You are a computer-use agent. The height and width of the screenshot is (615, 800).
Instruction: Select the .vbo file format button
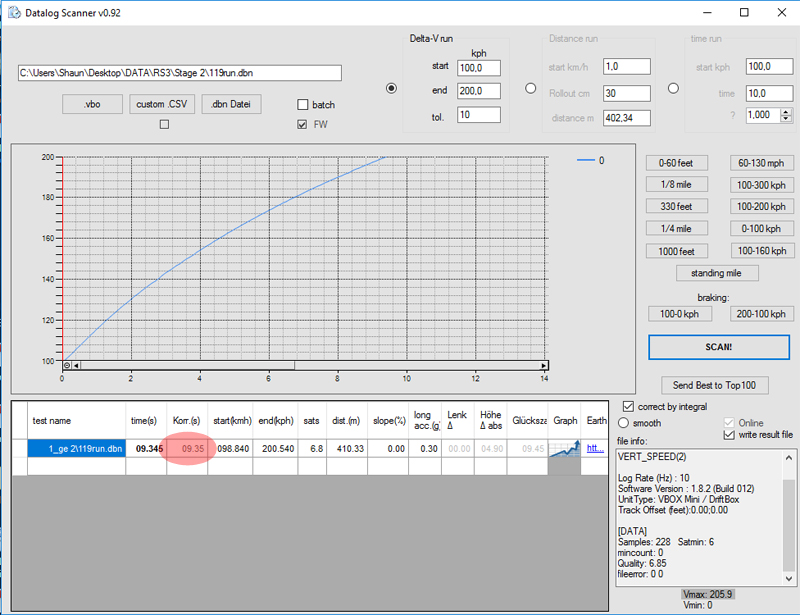pyautogui.click(x=92, y=103)
